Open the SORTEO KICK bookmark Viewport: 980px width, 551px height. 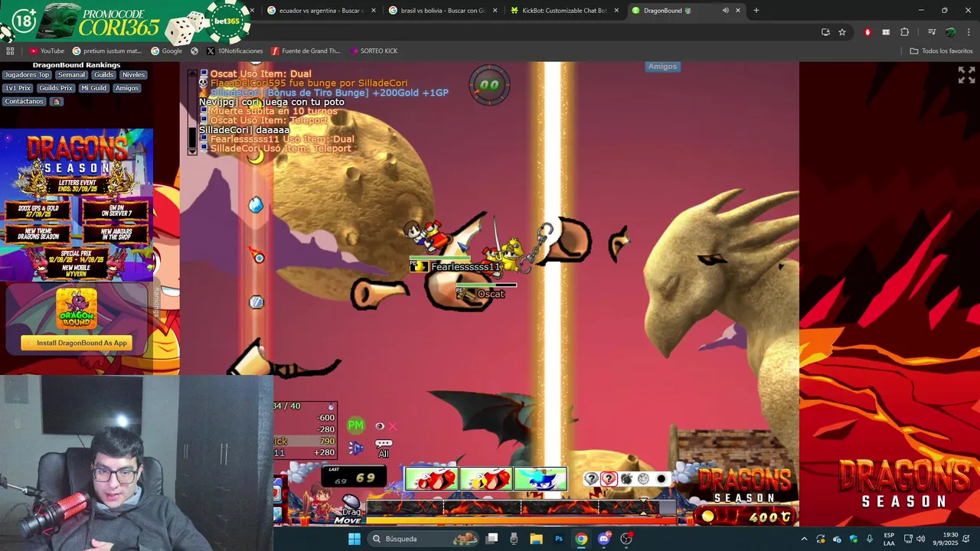374,51
